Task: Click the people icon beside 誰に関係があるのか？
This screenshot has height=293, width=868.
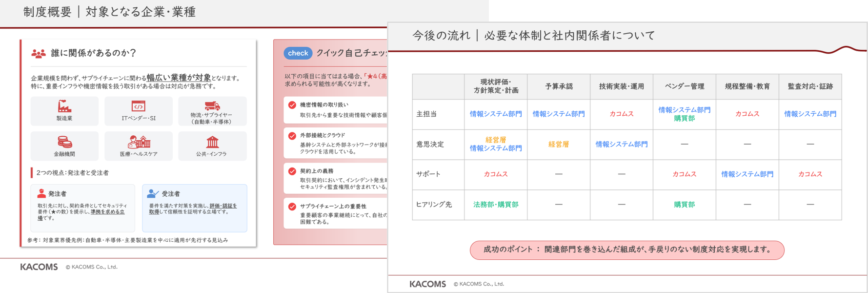Action: [38, 53]
